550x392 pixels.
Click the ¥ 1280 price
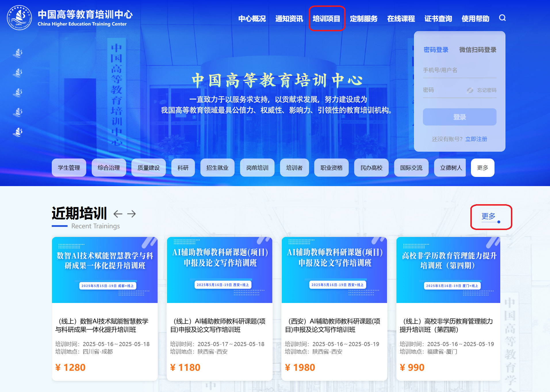coord(70,368)
